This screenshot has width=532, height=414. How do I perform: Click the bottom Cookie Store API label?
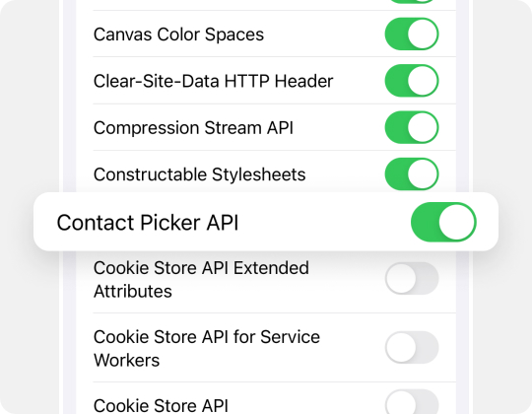tap(161, 405)
